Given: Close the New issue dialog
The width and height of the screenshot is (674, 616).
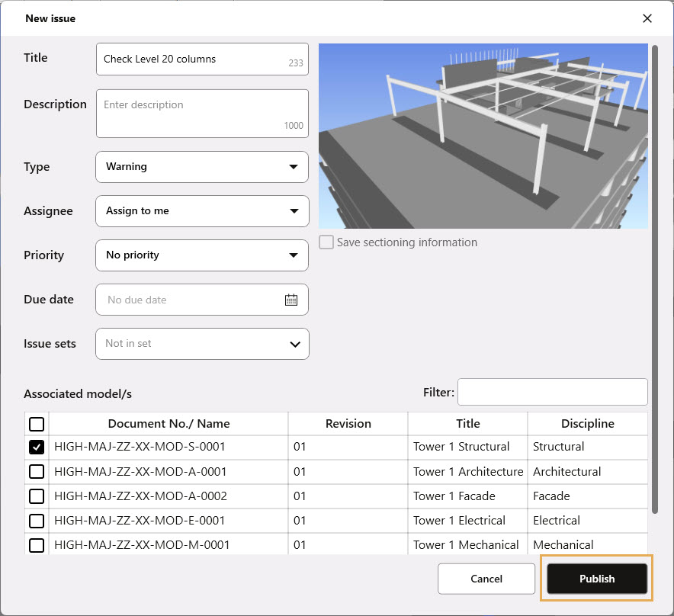Looking at the screenshot, I should tap(647, 18).
